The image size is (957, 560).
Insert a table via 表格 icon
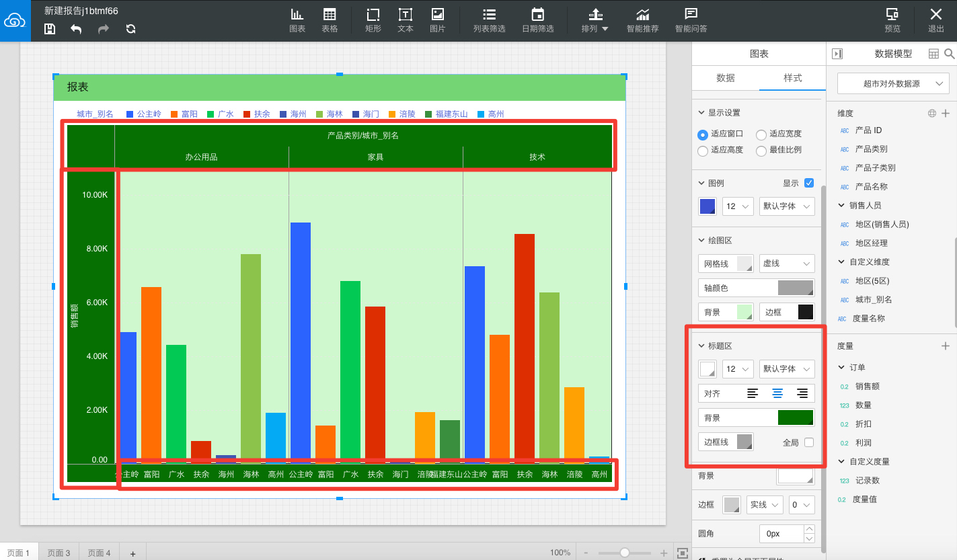pyautogui.click(x=330, y=20)
